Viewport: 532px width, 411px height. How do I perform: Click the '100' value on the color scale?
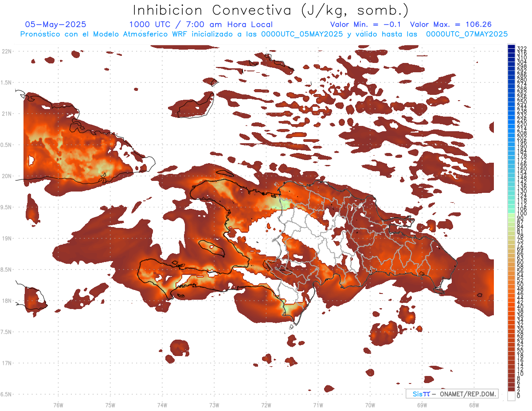pyautogui.click(x=521, y=214)
